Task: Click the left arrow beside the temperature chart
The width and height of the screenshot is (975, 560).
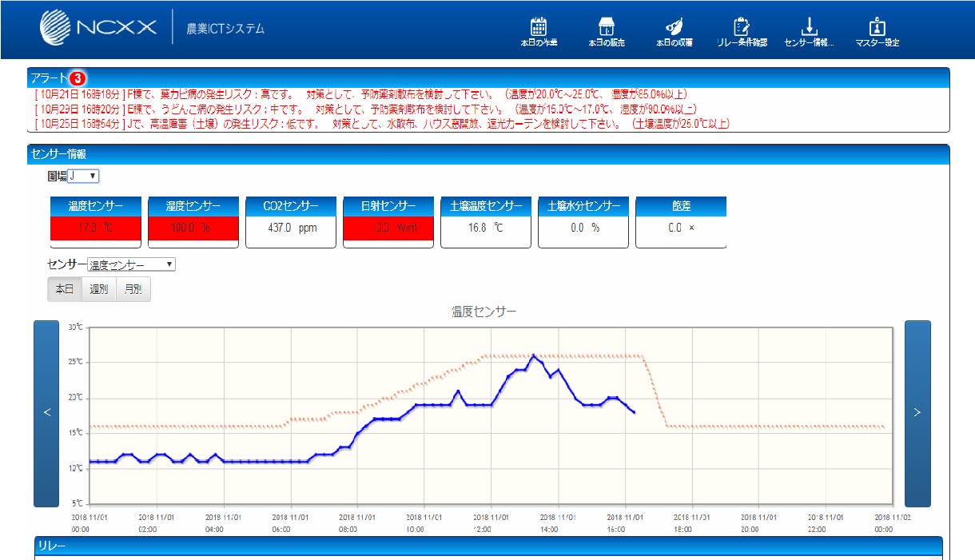Action: tap(48, 414)
